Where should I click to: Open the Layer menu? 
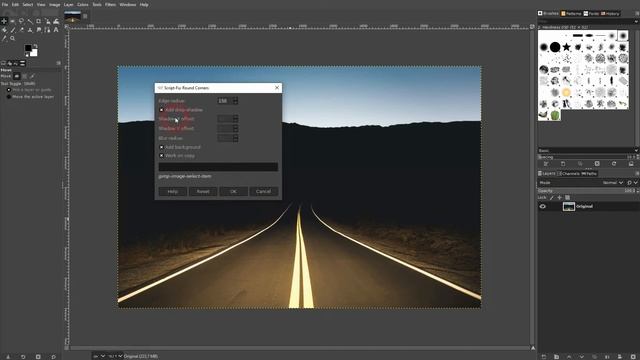pyautogui.click(x=68, y=4)
